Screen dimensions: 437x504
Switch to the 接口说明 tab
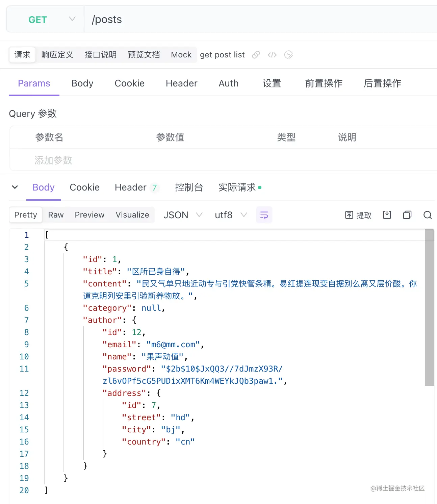(x=101, y=55)
